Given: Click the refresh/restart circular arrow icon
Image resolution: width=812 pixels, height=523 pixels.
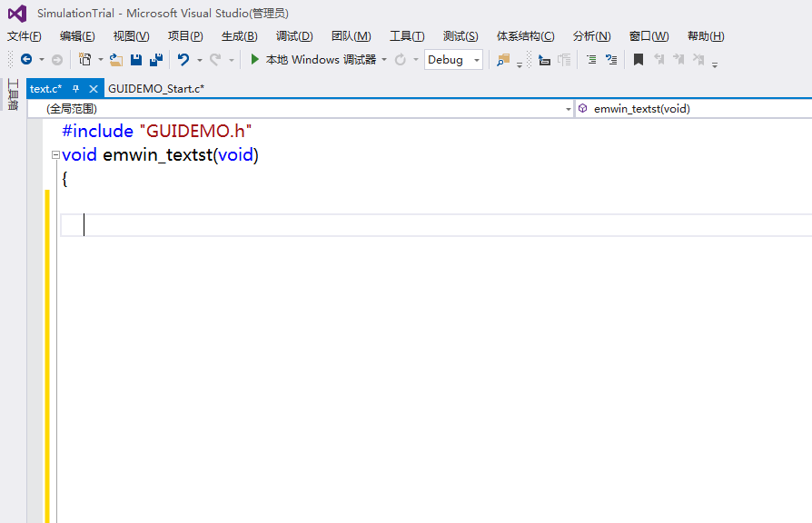Looking at the screenshot, I should [x=401, y=60].
